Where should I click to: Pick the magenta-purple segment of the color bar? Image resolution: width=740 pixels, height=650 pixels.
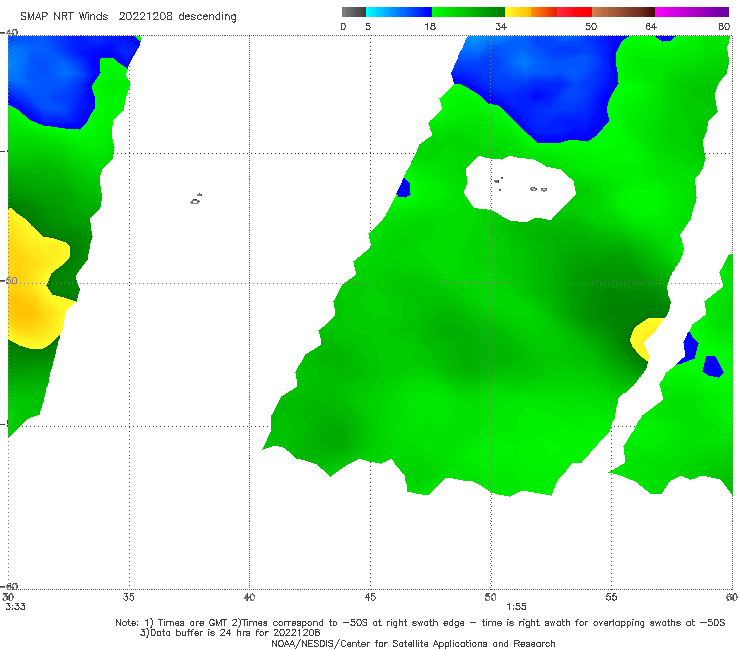coord(692,12)
